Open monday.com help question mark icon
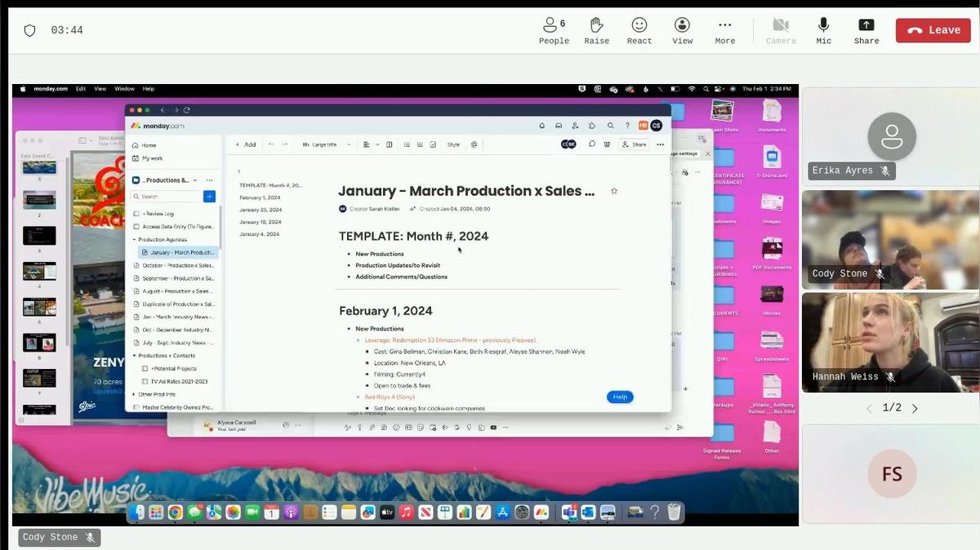The height and width of the screenshot is (550, 980). tap(627, 126)
